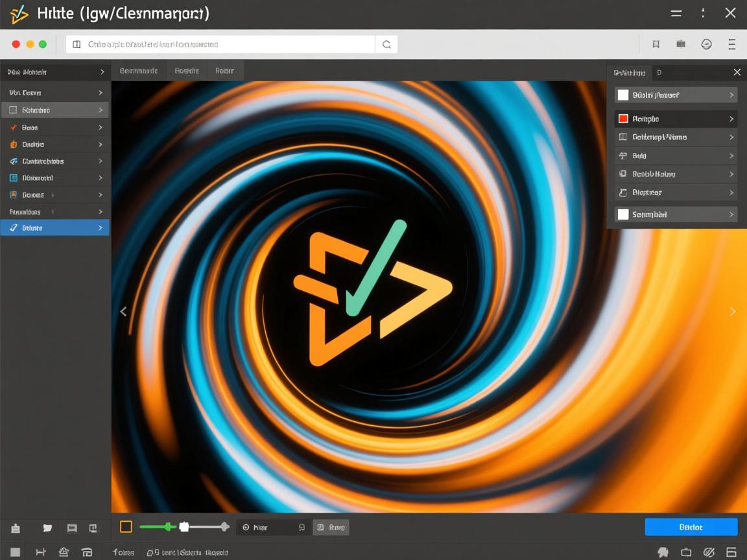Click the next arrow on canvas right edge
The width and height of the screenshot is (747, 560).
click(733, 312)
